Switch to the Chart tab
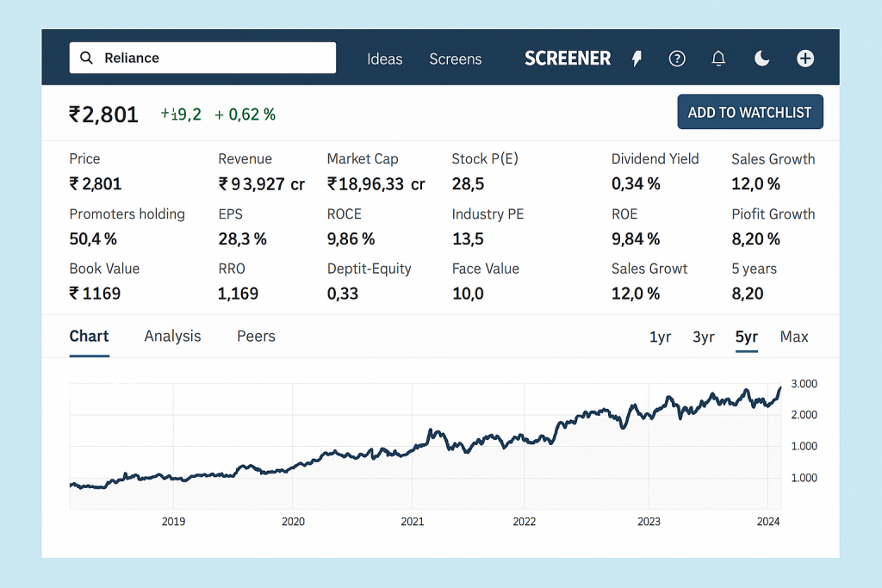This screenshot has width=882, height=588. (89, 336)
